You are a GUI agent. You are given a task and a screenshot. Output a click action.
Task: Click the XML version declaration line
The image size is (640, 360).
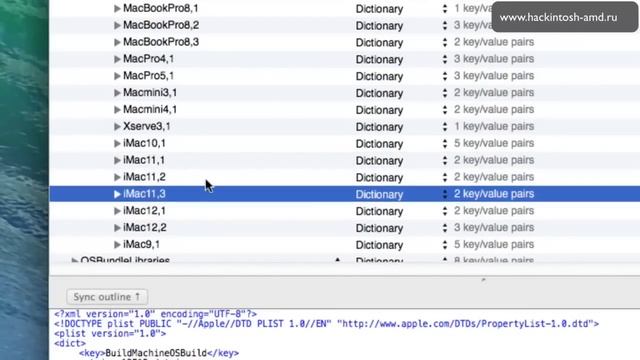coord(156,314)
